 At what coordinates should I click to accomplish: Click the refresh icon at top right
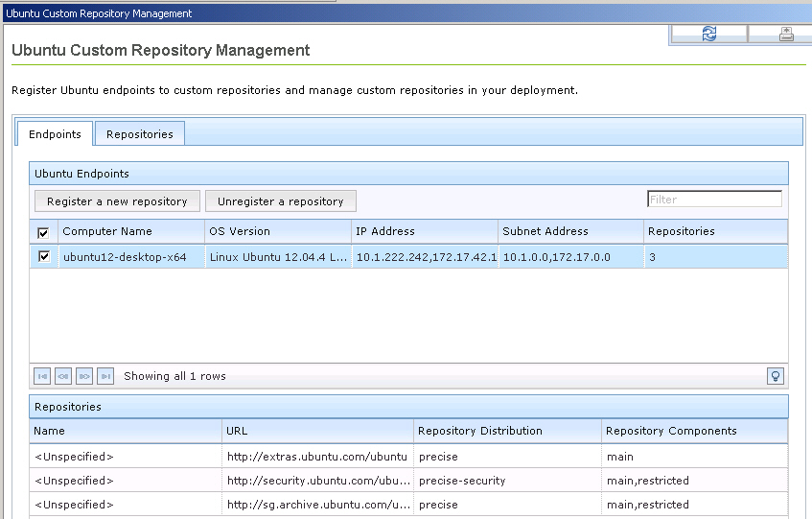click(708, 34)
